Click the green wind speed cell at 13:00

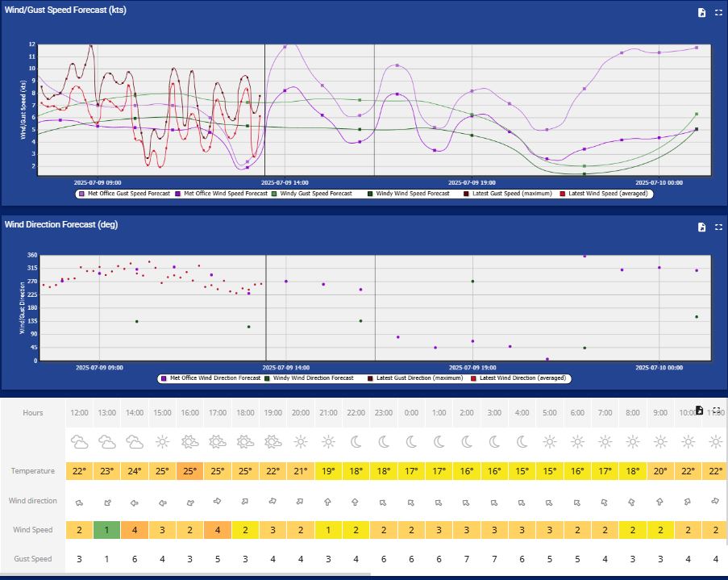point(106,530)
